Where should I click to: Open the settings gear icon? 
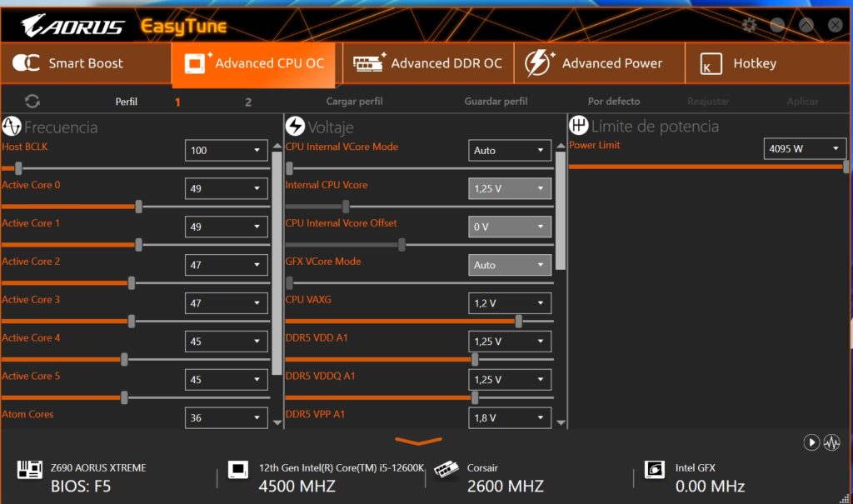coord(750,24)
